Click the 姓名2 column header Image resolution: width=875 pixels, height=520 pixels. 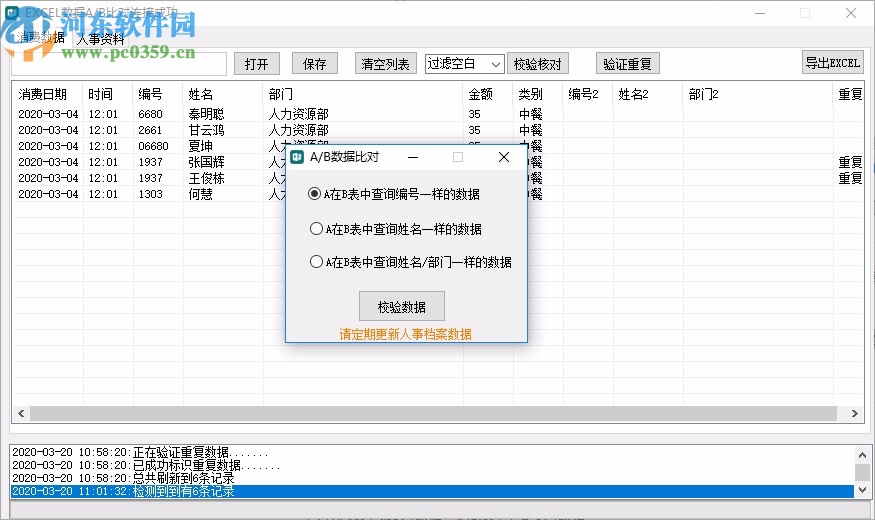(x=647, y=94)
